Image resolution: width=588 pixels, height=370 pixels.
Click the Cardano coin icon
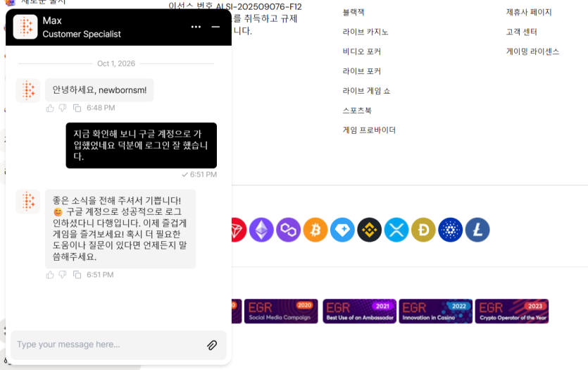[451, 230]
